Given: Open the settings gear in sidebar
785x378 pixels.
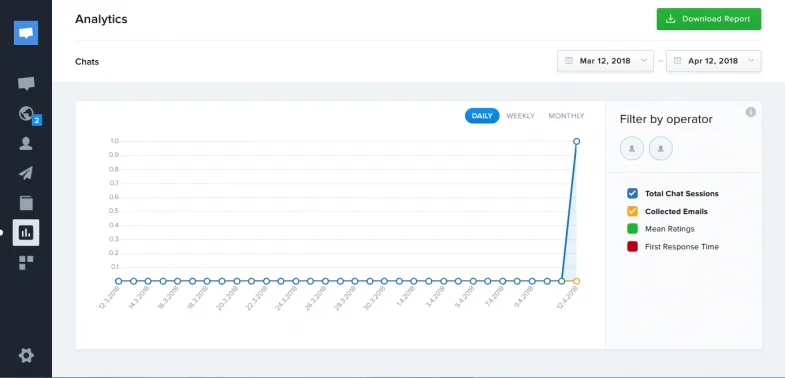Looking at the screenshot, I should 26,355.
